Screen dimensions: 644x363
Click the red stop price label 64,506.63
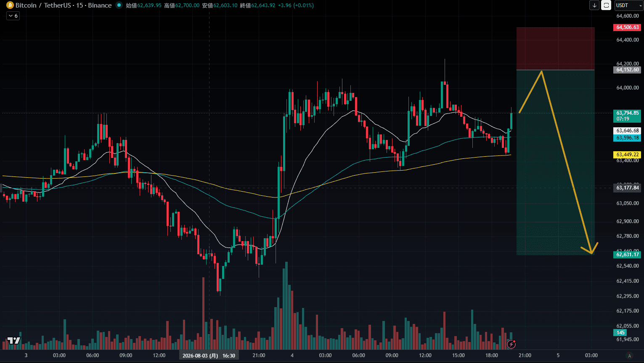pyautogui.click(x=627, y=27)
